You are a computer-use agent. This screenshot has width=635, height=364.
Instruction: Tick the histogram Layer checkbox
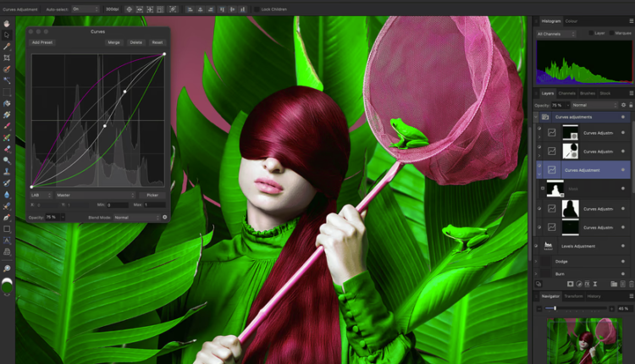[590, 34]
